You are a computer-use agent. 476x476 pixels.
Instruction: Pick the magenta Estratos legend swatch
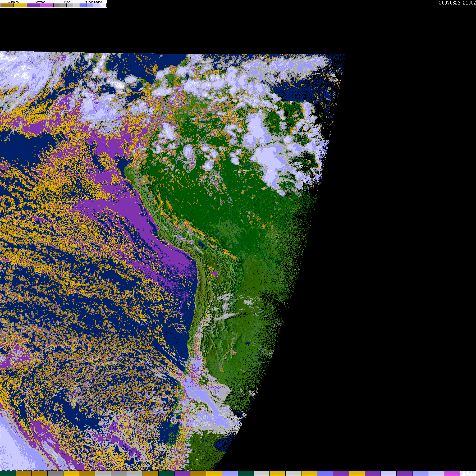47,5
